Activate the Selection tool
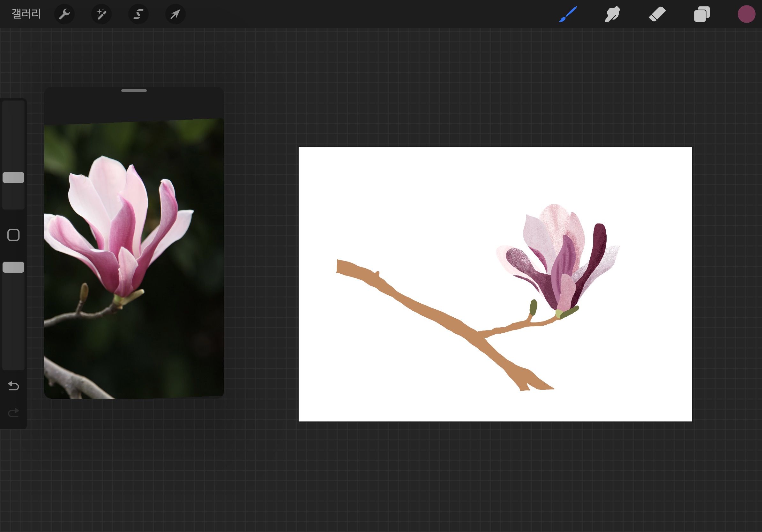Image resolution: width=762 pixels, height=532 pixels. (138, 14)
